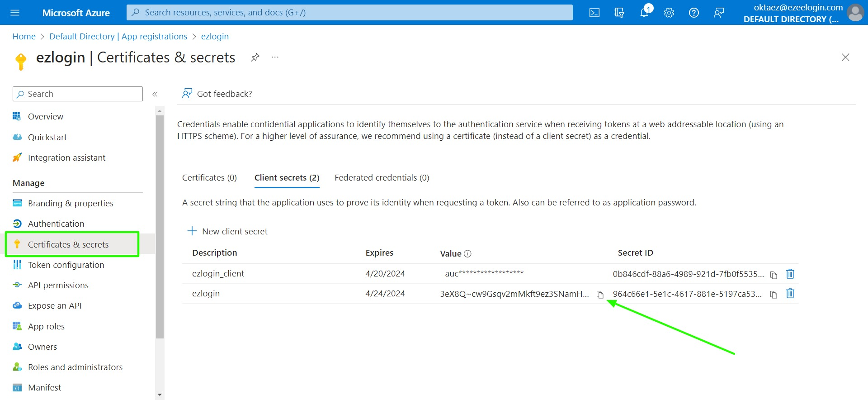Viewport: 868px width, 400px height.
Task: Click the 4/24/2024 expiry date
Action: click(385, 294)
